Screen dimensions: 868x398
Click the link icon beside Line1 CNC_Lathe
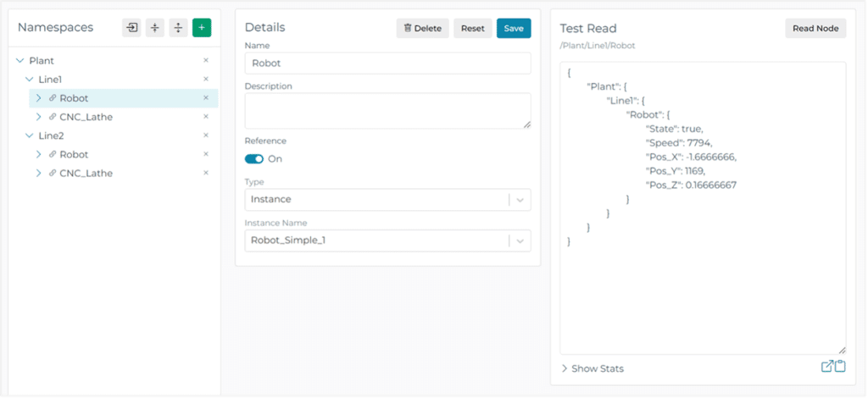[53, 117]
